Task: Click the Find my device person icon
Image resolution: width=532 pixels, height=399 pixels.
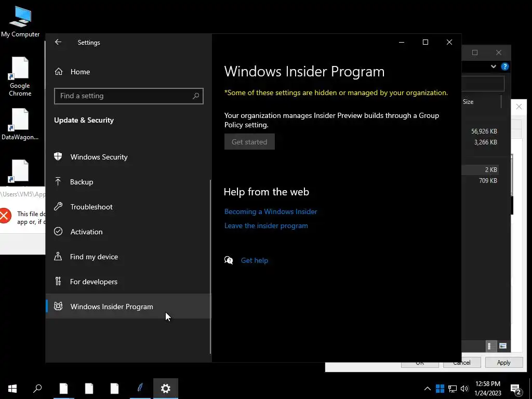Action: point(58,256)
